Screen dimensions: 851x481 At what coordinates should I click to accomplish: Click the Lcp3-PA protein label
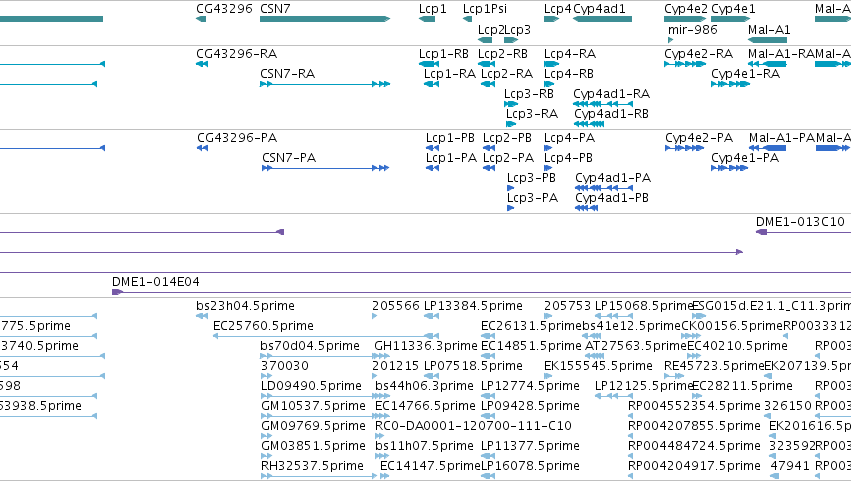[532, 198]
